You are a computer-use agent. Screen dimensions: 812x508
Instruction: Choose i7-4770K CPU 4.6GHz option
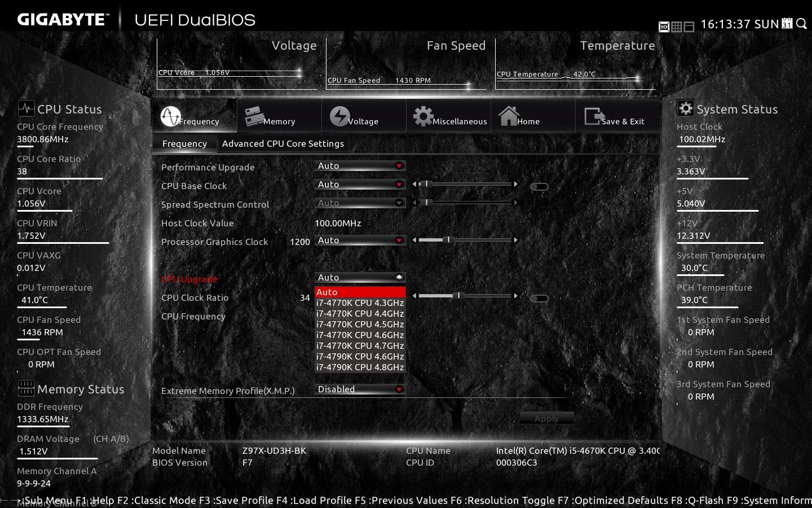(360, 335)
